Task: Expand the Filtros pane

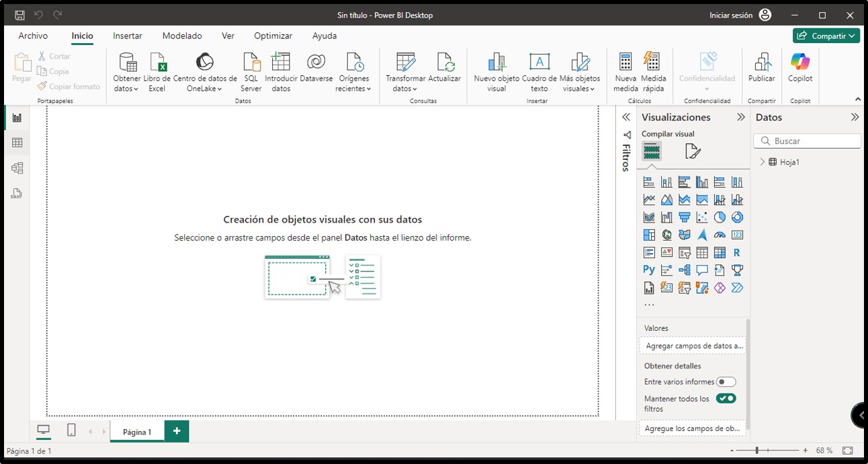Action: (x=626, y=117)
